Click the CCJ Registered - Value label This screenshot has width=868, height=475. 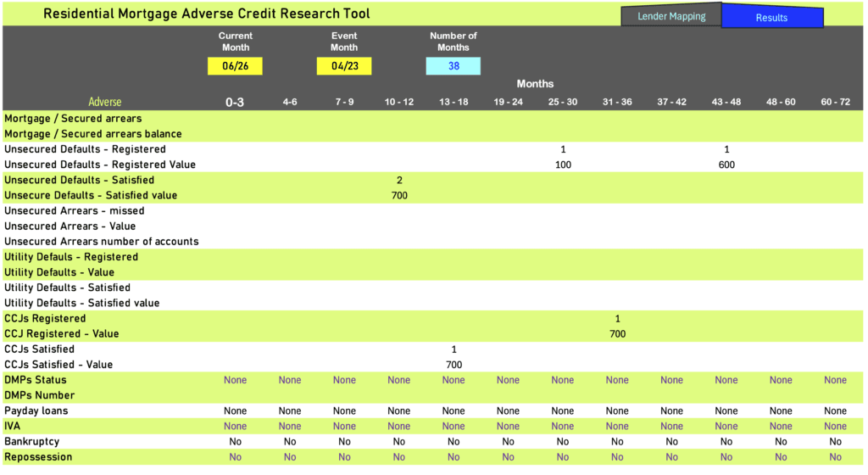pyautogui.click(x=61, y=334)
